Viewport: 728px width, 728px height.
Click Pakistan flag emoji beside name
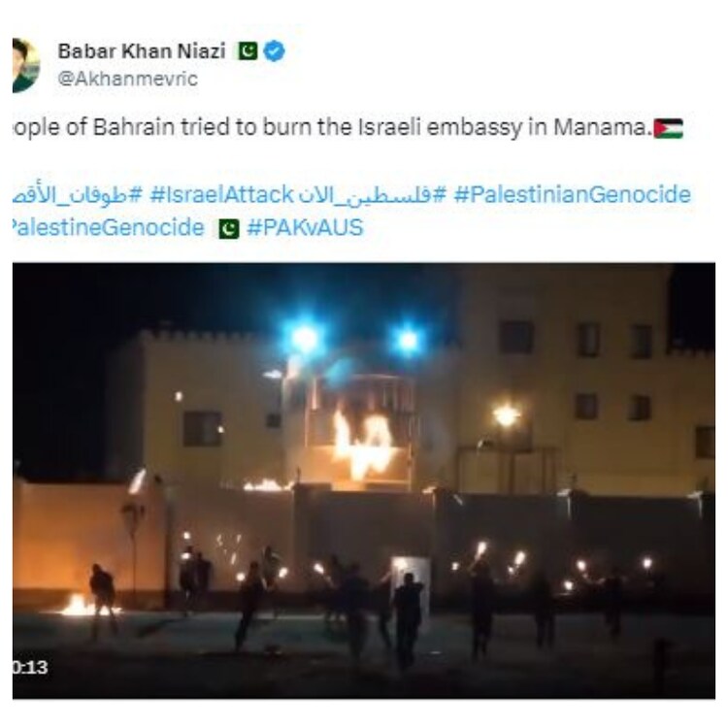(x=248, y=51)
